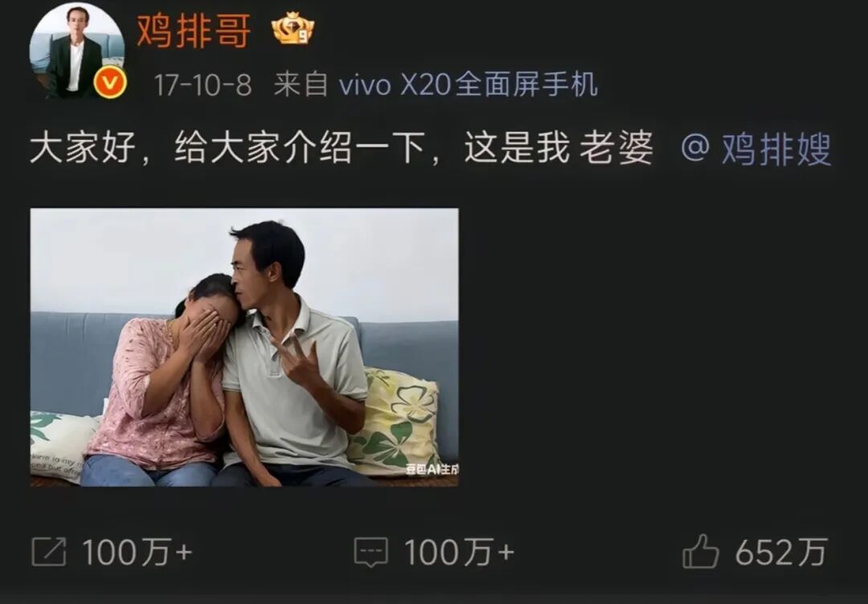This screenshot has width=868, height=604.
Task: Open the 100万+ comments count
Action: (x=459, y=552)
